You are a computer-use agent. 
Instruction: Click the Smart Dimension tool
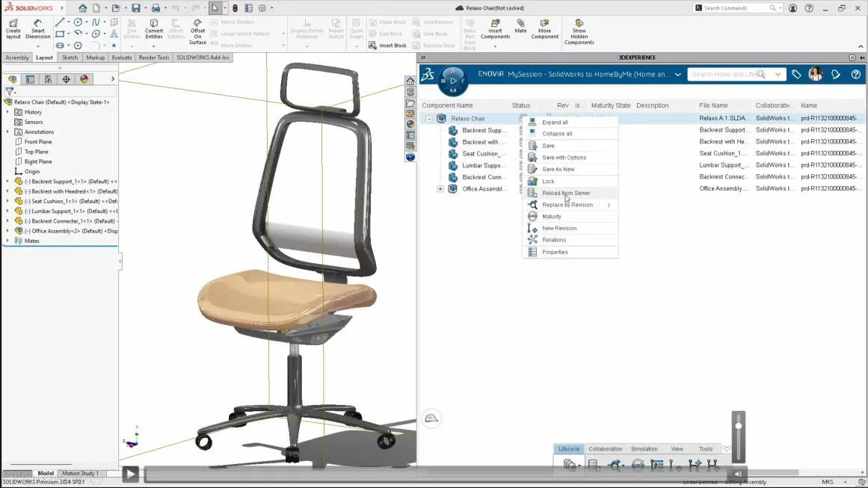click(x=37, y=30)
